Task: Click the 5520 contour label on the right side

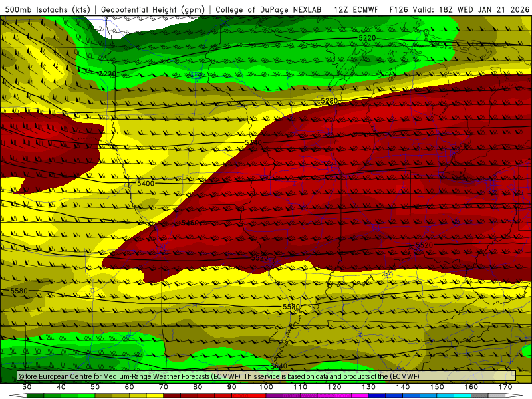Action: (x=424, y=245)
